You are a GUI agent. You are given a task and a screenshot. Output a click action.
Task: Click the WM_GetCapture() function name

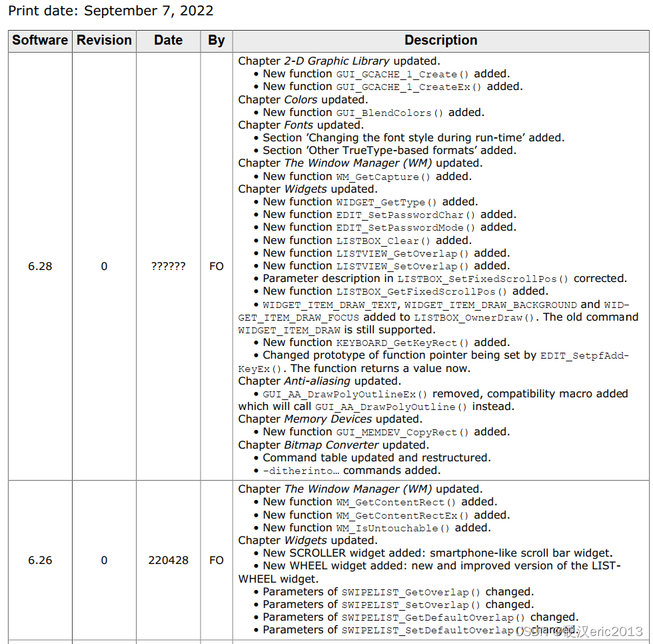(382, 177)
